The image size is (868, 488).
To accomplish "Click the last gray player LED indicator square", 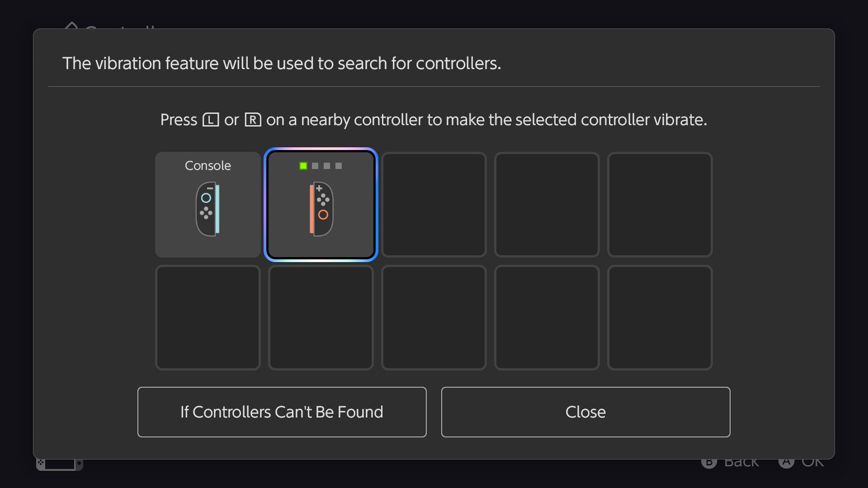I will coord(339,166).
